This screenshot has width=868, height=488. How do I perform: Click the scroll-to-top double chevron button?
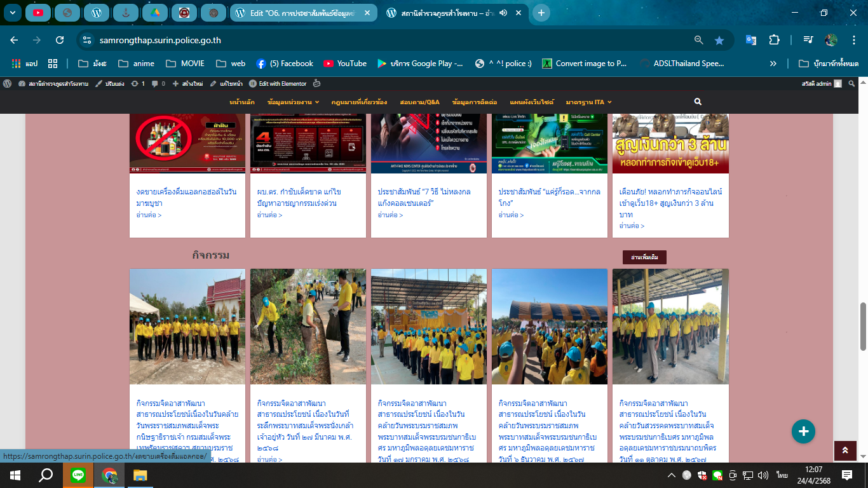844,451
